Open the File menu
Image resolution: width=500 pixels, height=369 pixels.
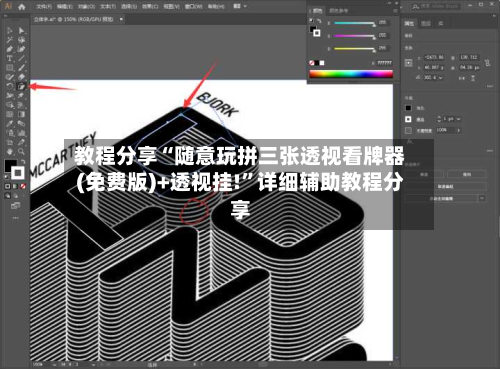pos(44,6)
